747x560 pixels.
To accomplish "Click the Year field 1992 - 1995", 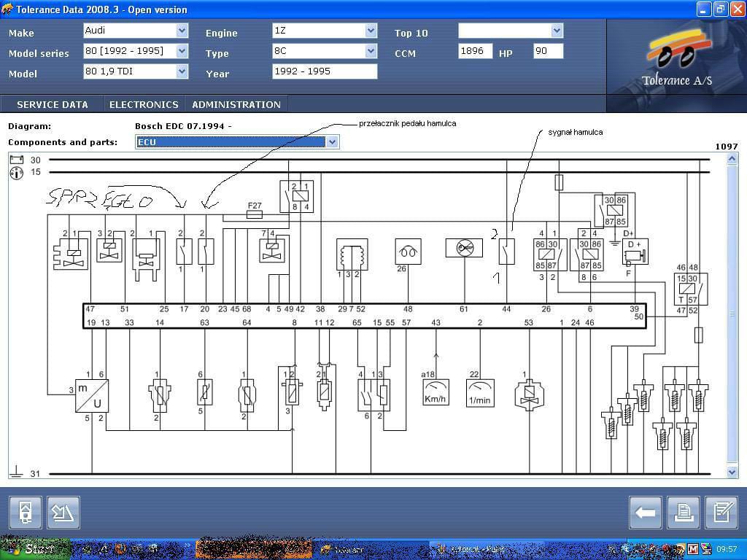I will pyautogui.click(x=325, y=71).
